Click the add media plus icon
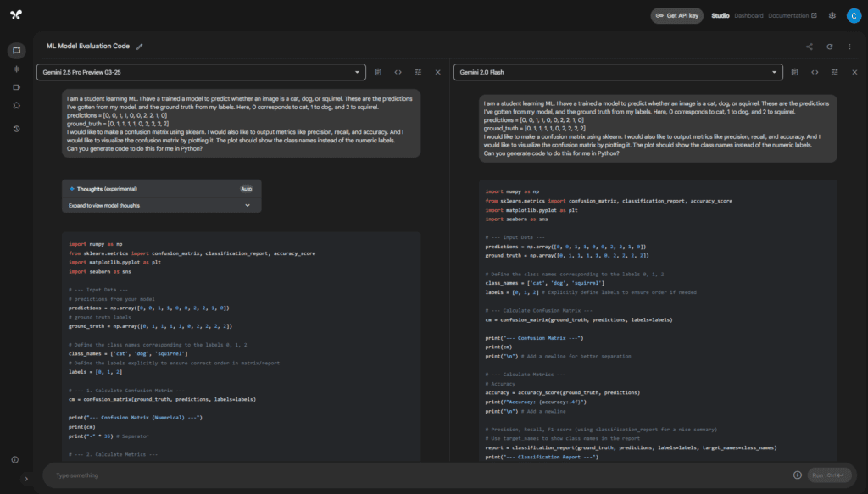The width and height of the screenshot is (868, 494). click(797, 475)
